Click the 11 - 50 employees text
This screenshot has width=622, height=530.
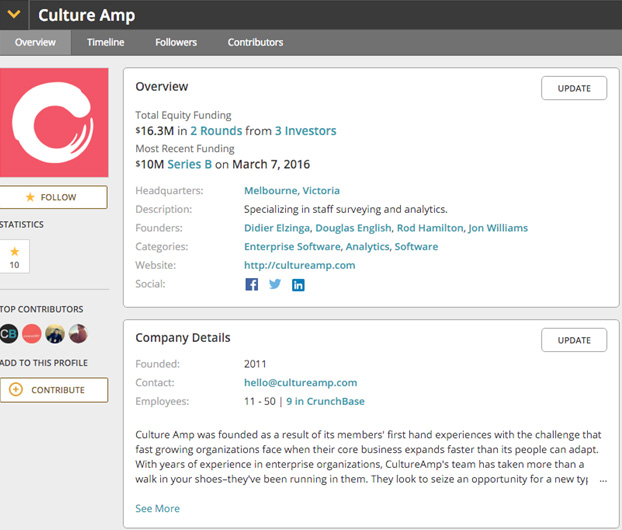[260, 401]
